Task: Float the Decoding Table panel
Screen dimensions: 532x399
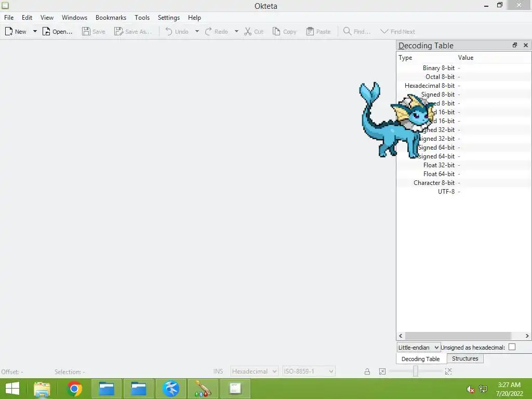Action: (x=515, y=45)
